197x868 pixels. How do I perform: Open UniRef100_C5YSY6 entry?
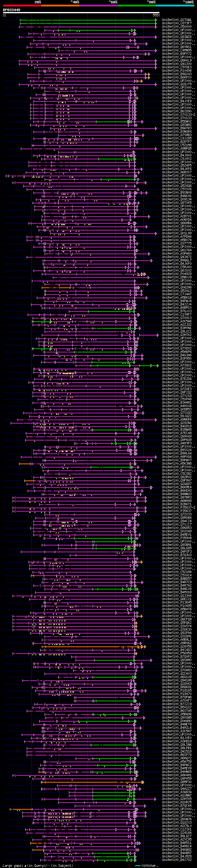point(176,189)
